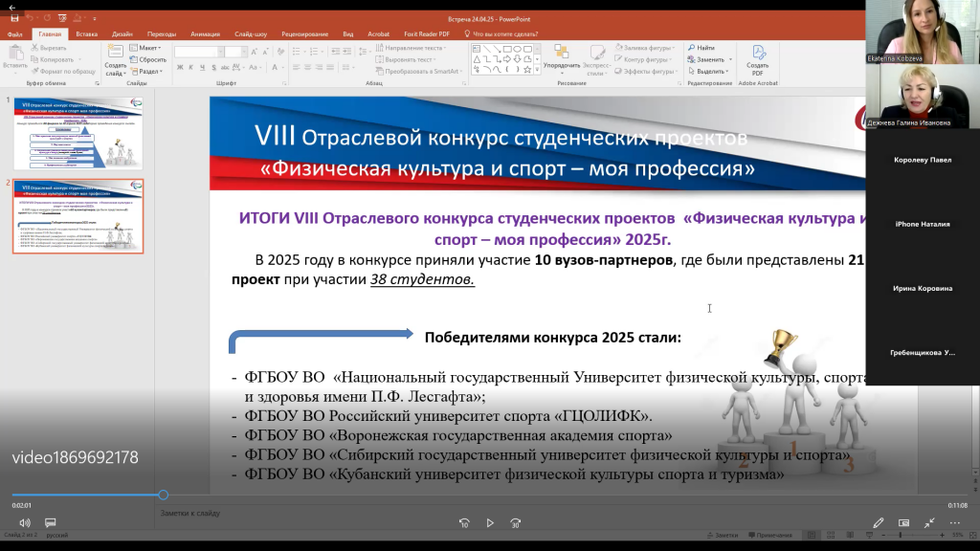Click the video progress bar handle
The width and height of the screenshot is (980, 551).
pyautogui.click(x=163, y=495)
